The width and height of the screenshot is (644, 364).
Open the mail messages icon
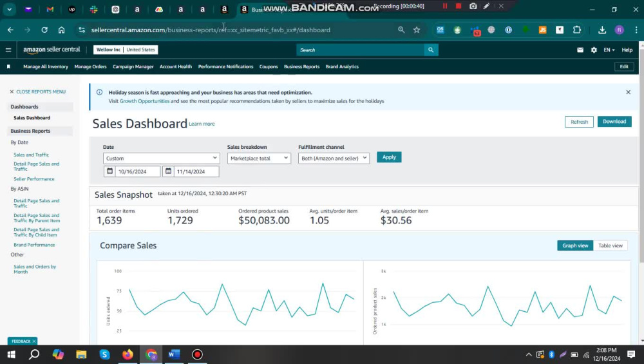coord(580,50)
